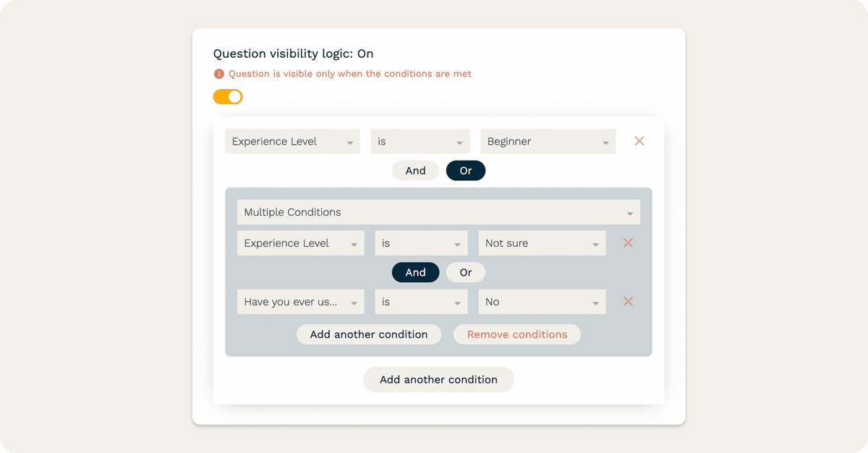Choose Or inside the multiple conditions group

tap(466, 273)
